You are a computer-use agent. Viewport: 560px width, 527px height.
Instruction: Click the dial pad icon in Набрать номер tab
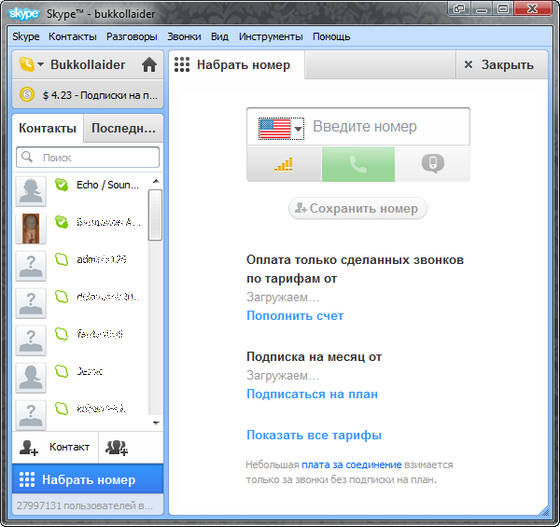182,65
